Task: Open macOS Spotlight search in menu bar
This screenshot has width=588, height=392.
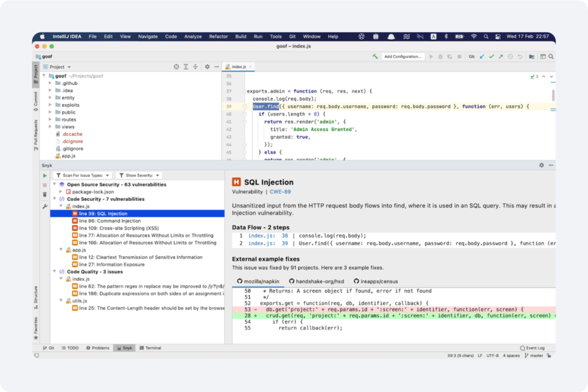Action: tap(486, 37)
